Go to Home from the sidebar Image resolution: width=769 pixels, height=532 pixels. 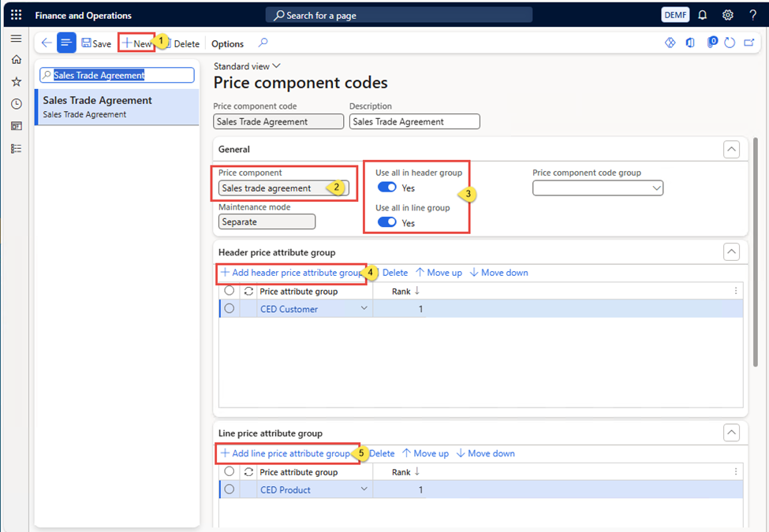tap(17, 59)
